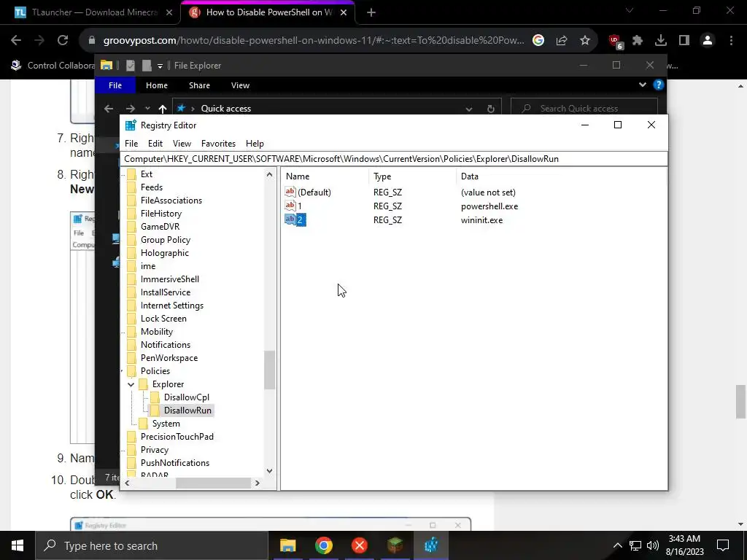Select the Feeds key folder icon
The image size is (747, 560).
pos(131,187)
